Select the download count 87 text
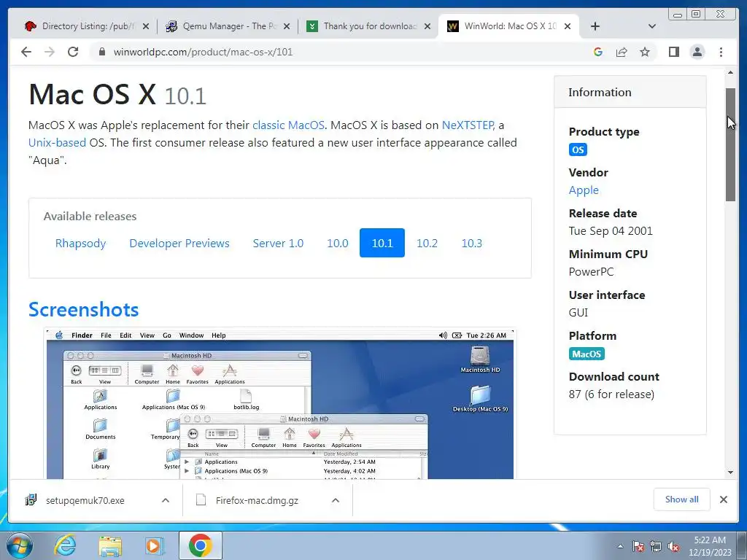This screenshot has height=560, width=747. [611, 394]
